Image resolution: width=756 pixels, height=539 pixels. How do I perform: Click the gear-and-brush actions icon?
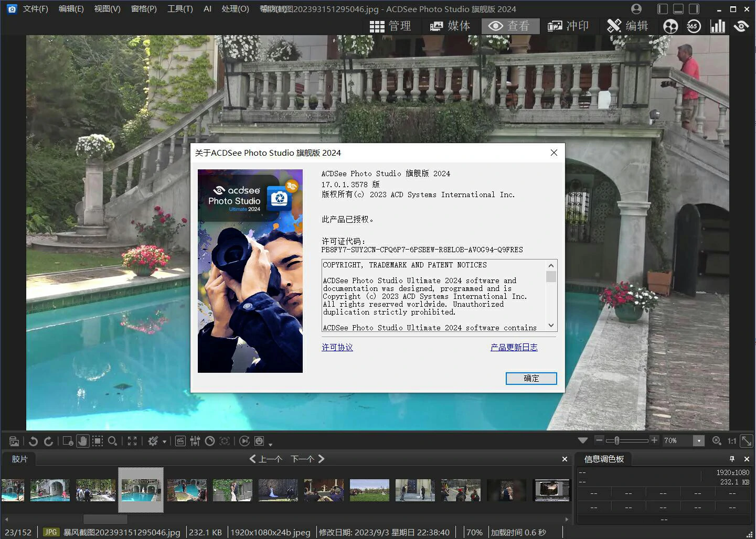pos(153,441)
